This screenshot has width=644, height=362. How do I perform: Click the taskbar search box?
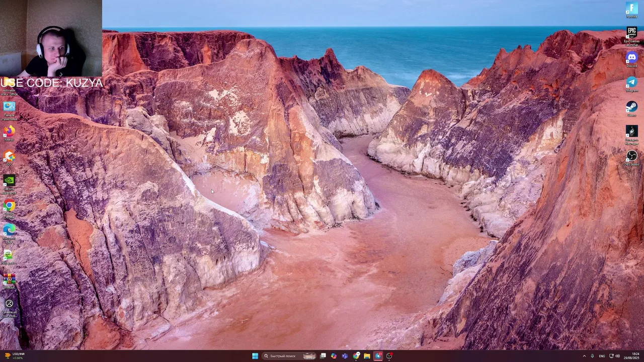289,356
